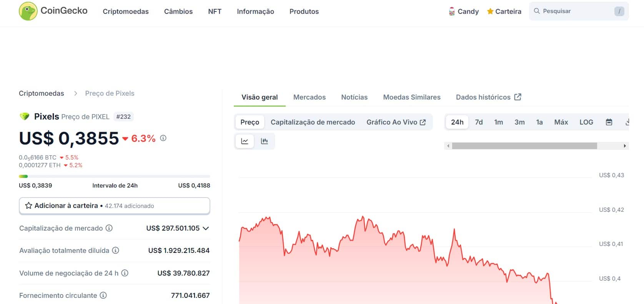The height and width of the screenshot is (304, 644).
Task: Select the Preço chart mode
Action: 250,122
